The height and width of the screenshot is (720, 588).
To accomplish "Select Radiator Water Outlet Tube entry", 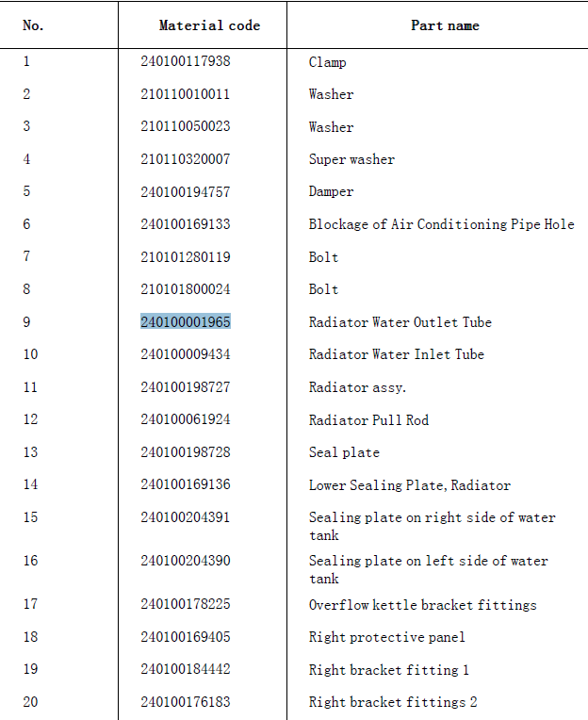I will 400,322.
